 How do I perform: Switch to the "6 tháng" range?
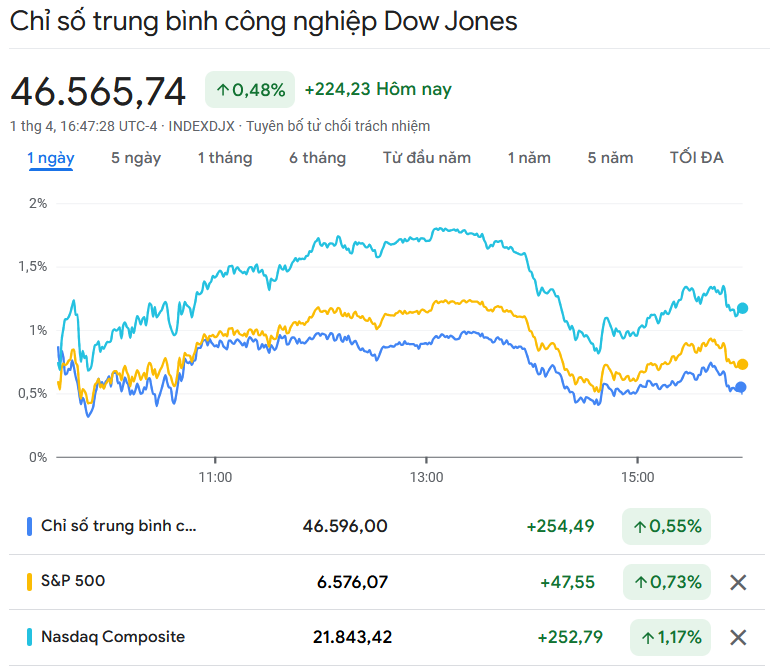[x=317, y=158]
